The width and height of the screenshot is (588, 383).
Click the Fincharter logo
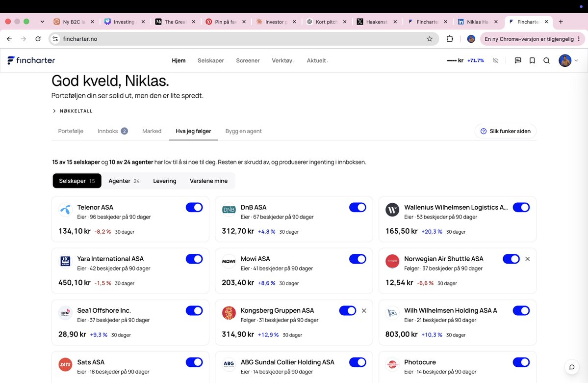click(x=31, y=60)
